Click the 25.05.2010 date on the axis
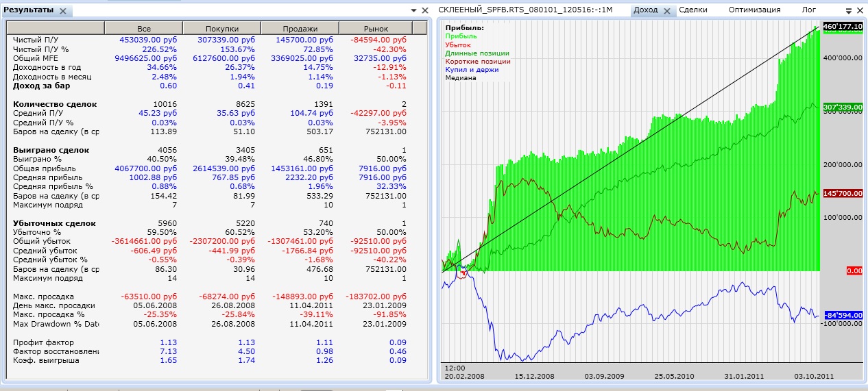This screenshot has width=868, height=391. click(673, 376)
